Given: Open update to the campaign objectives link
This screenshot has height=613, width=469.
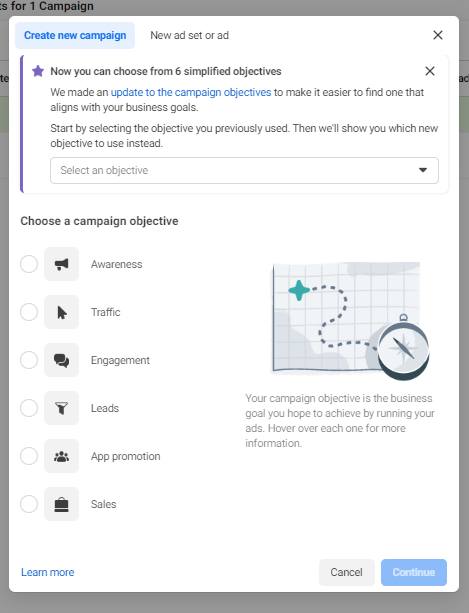Looking at the screenshot, I should [191, 93].
